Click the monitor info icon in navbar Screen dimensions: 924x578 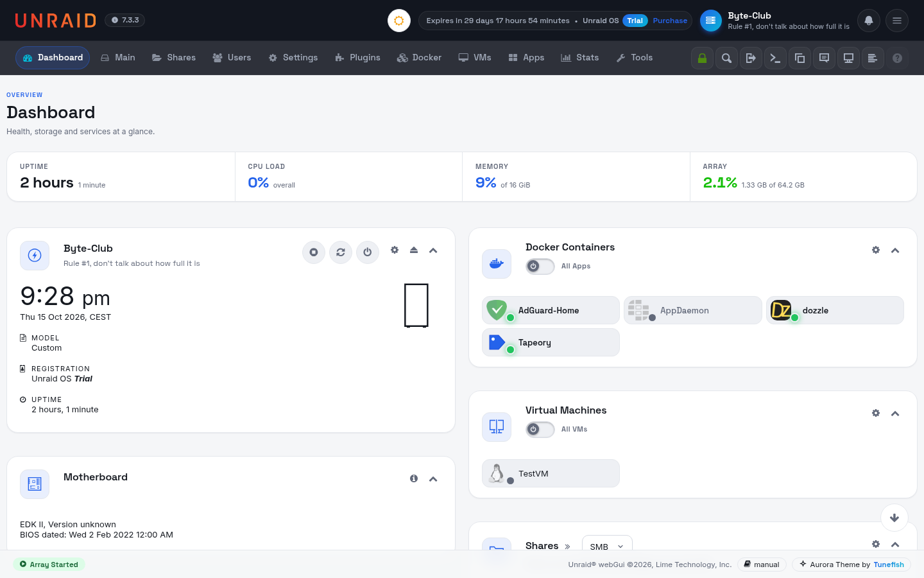848,58
